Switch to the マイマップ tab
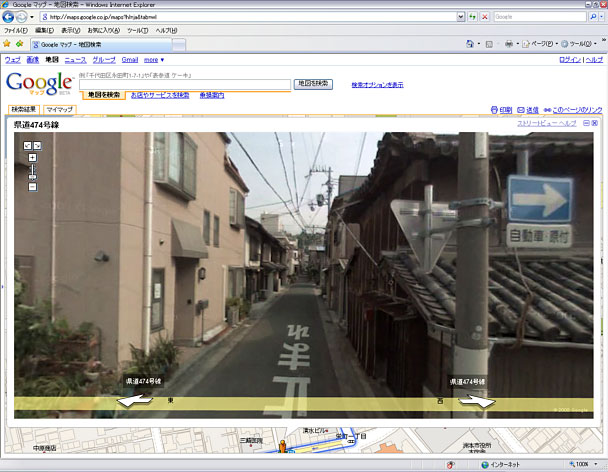This screenshot has height=472, width=608. click(60, 109)
